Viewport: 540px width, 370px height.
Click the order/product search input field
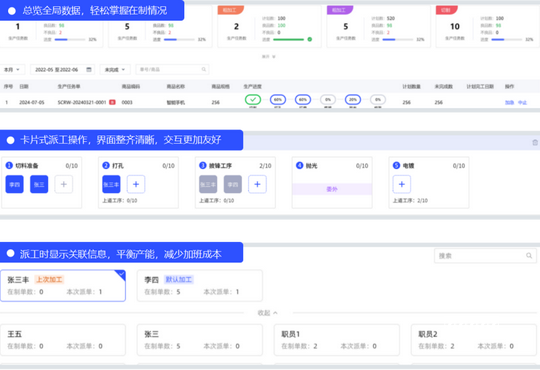(172, 70)
